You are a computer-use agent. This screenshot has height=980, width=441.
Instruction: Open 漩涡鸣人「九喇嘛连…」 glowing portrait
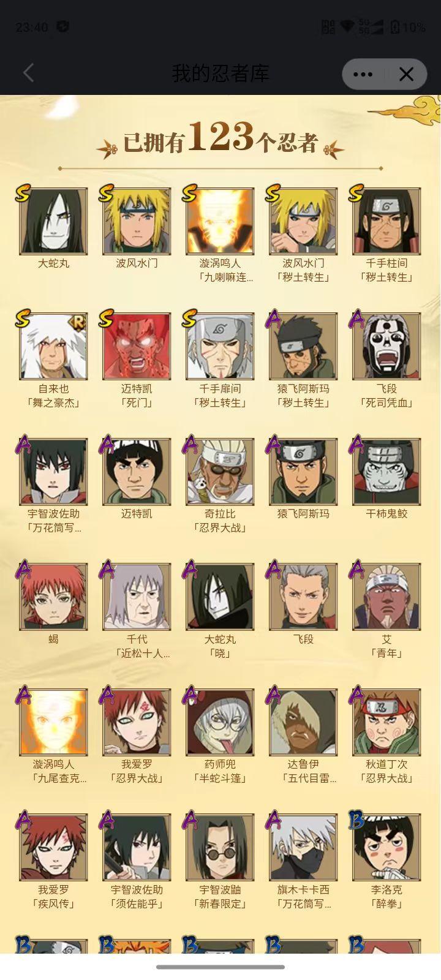[220, 221]
